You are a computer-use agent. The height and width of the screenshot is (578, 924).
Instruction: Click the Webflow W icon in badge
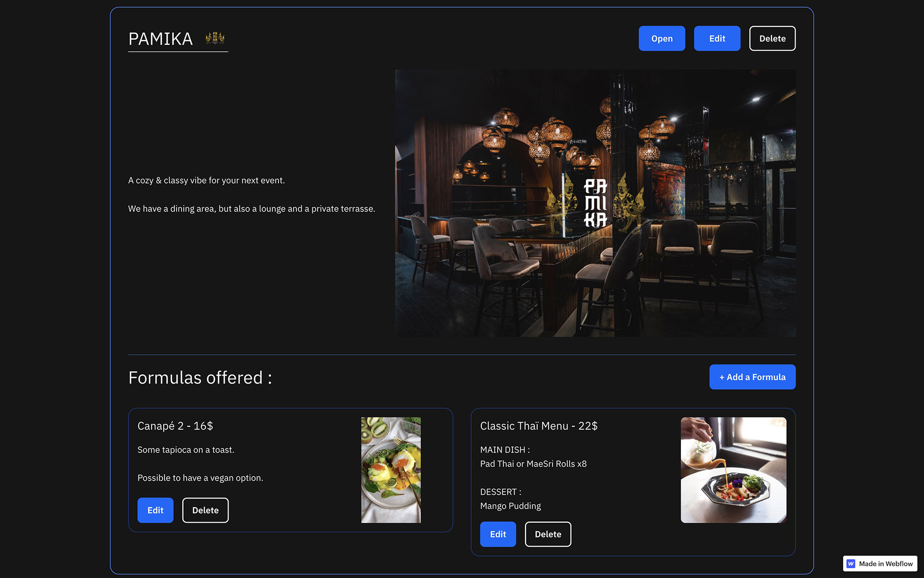tap(851, 564)
